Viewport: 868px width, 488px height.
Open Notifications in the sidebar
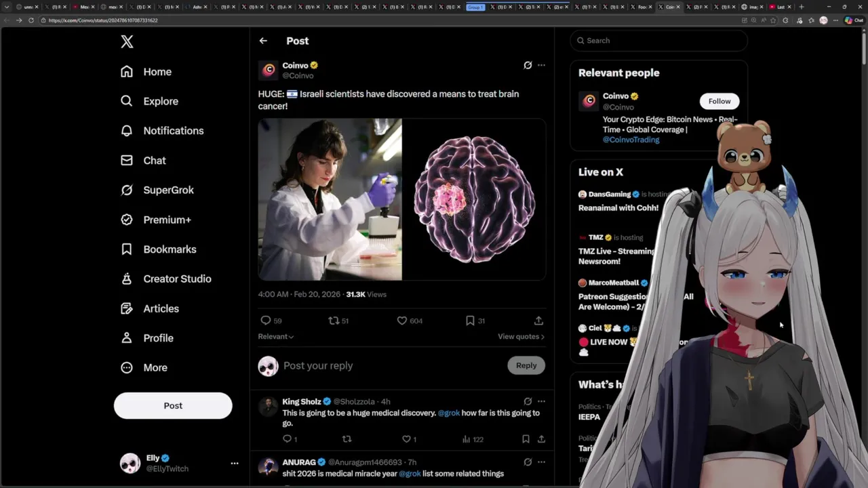(x=162, y=131)
